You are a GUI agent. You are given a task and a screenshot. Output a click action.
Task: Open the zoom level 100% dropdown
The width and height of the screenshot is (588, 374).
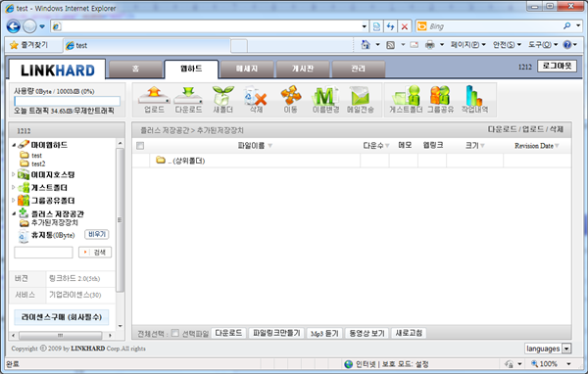[568, 364]
